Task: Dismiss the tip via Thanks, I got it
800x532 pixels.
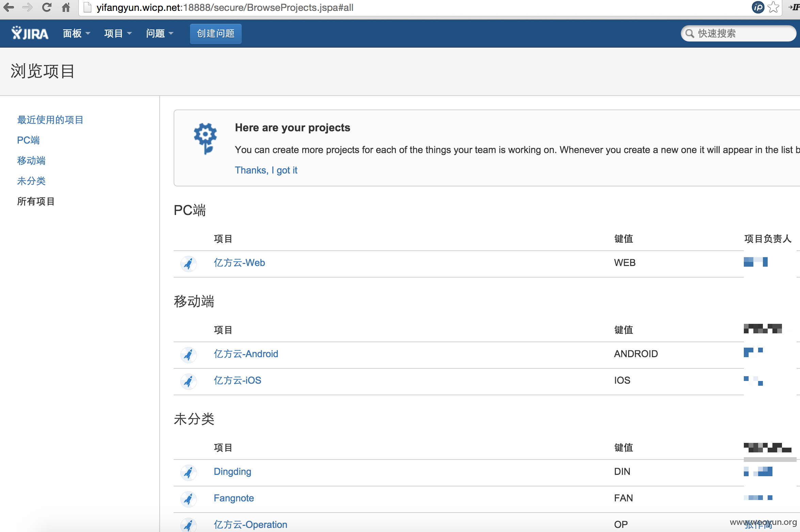Action: pos(266,170)
